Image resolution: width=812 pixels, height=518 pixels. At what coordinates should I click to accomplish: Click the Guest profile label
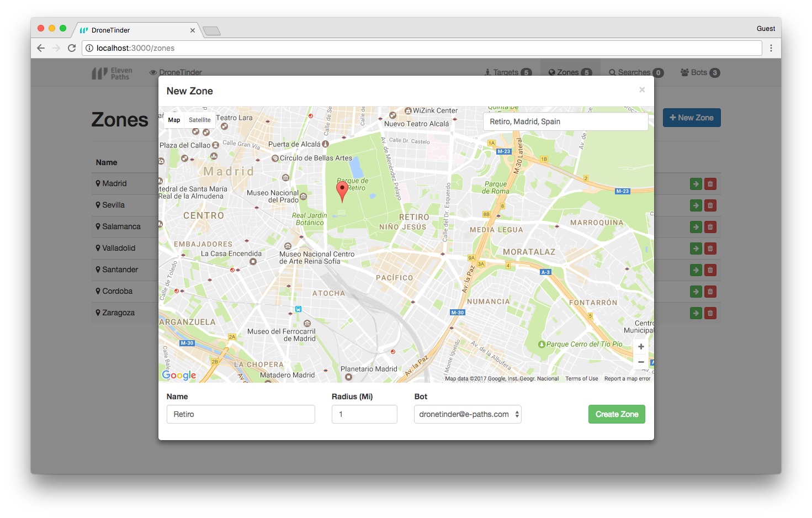766,29
